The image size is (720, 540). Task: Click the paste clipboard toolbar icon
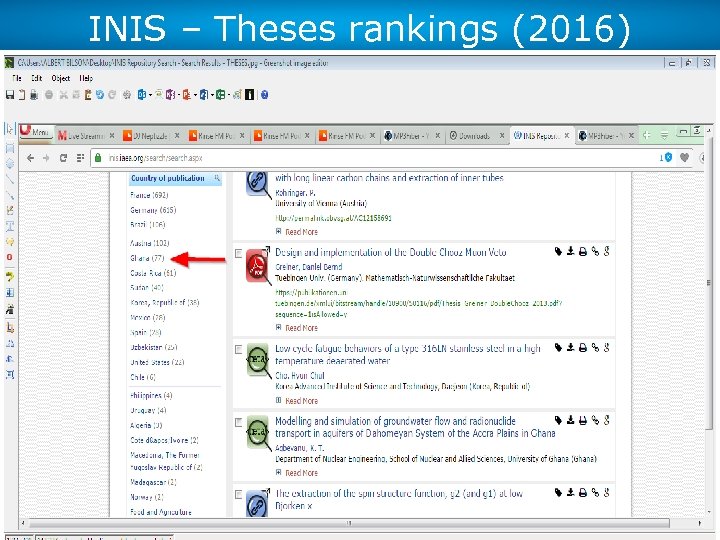pyautogui.click(x=88, y=95)
